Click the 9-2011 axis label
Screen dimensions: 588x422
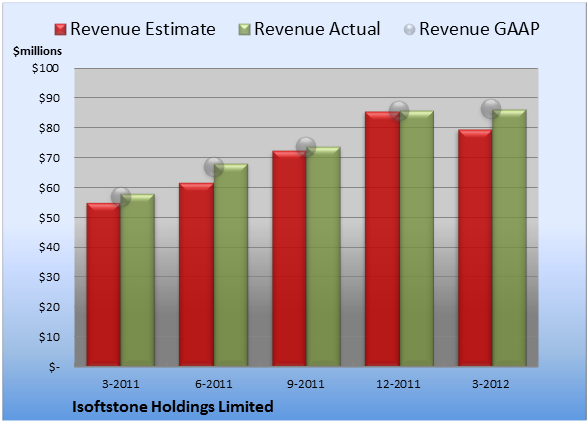click(305, 384)
